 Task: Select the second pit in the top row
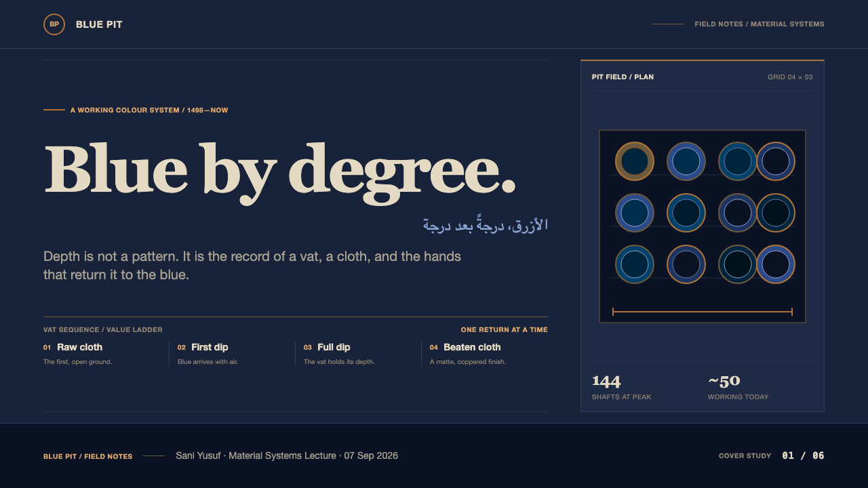(x=686, y=161)
